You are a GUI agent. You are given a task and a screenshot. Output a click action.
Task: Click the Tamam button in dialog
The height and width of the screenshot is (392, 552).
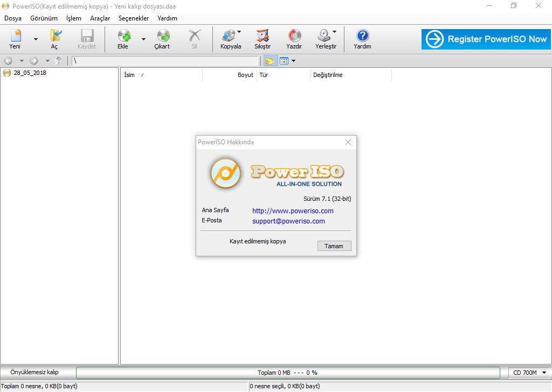tap(334, 246)
